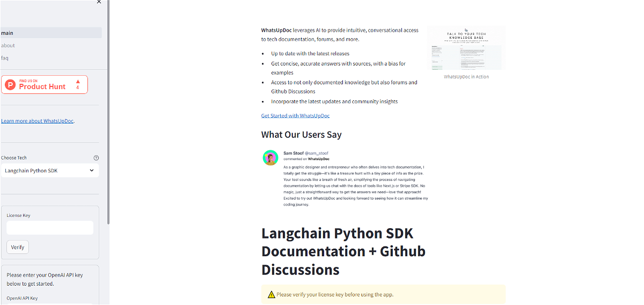Click the Product Hunt P logo icon
The width and height of the screenshot is (644, 305).
click(11, 85)
